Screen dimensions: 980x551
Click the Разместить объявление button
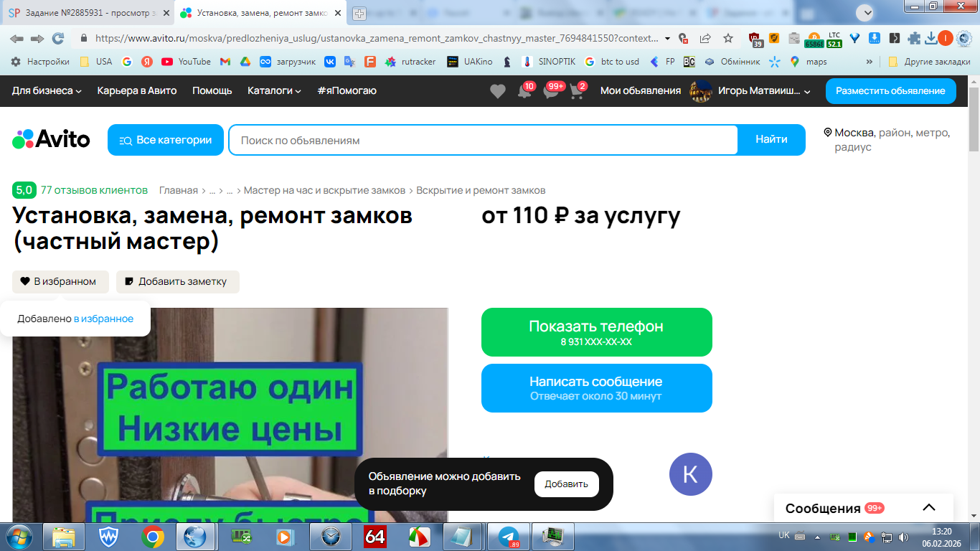(x=891, y=91)
